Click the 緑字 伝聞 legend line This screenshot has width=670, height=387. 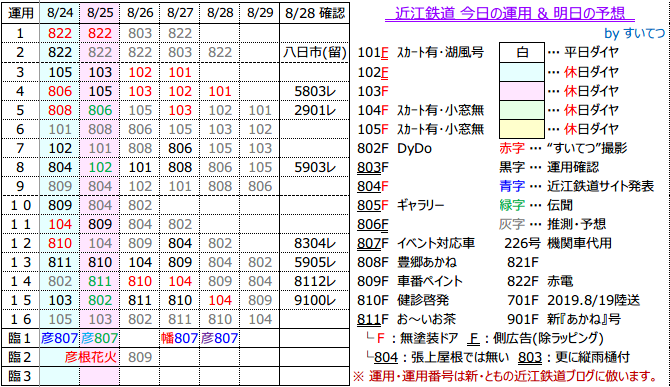[x=536, y=205]
